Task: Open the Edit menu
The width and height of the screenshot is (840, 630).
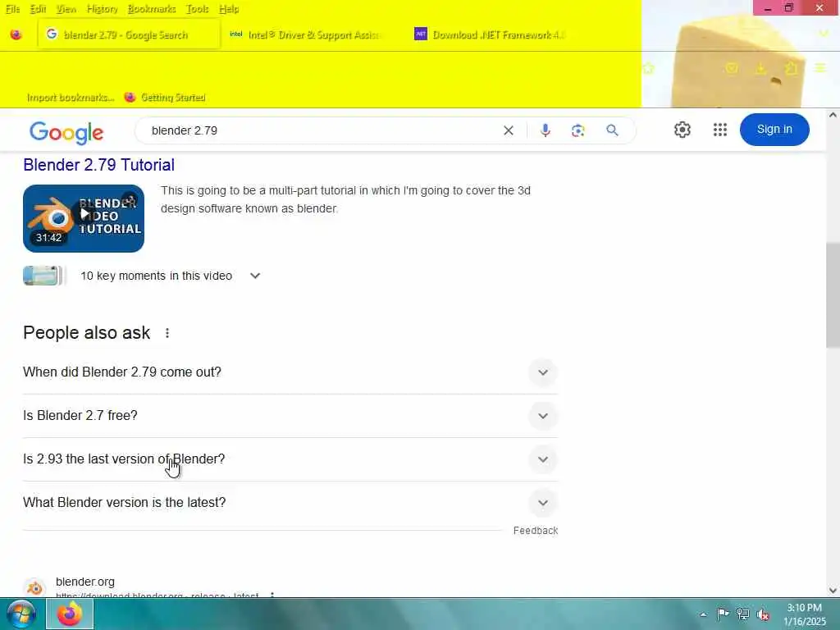Action: click(38, 9)
